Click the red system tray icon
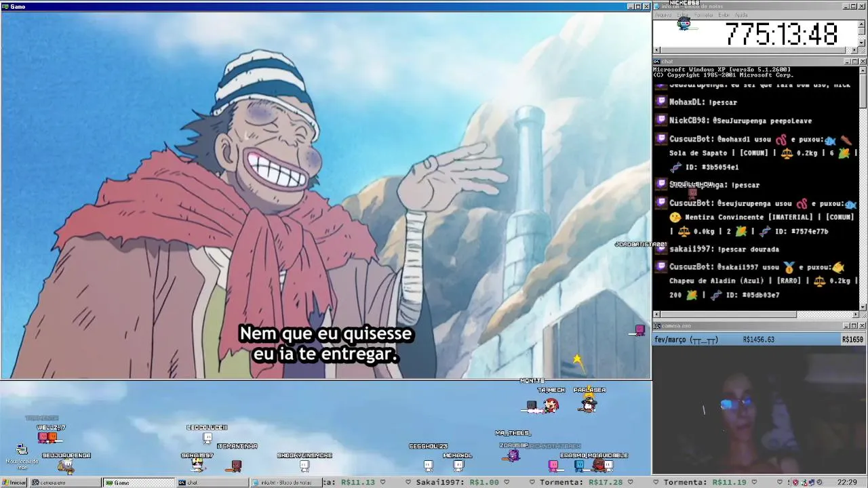 coord(796,483)
